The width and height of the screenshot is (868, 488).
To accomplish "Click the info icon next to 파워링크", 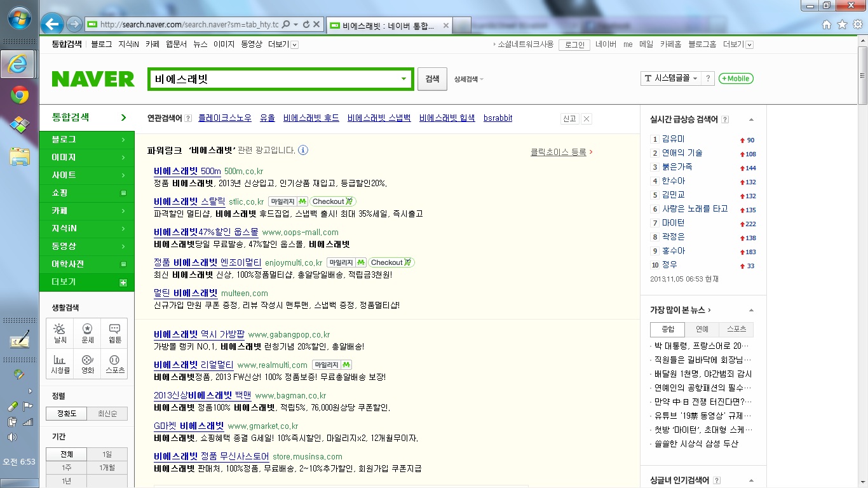I will [303, 151].
